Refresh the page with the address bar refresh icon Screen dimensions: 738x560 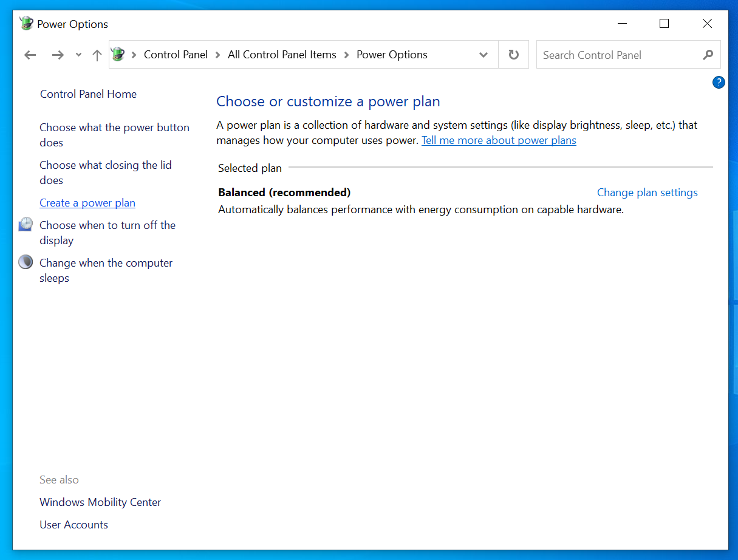click(x=513, y=55)
